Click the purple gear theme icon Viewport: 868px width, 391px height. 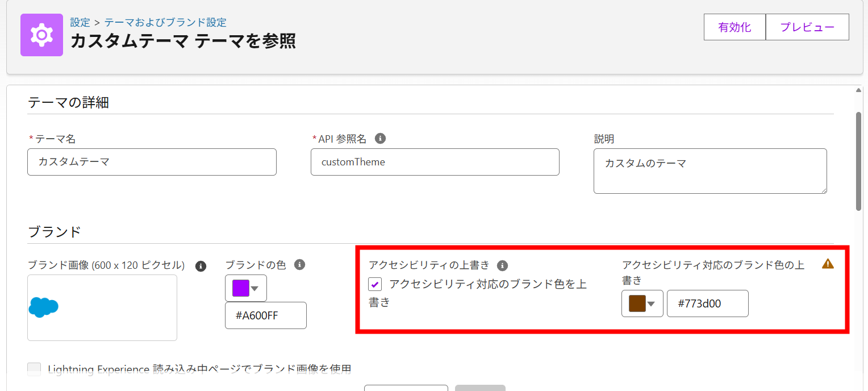[41, 35]
